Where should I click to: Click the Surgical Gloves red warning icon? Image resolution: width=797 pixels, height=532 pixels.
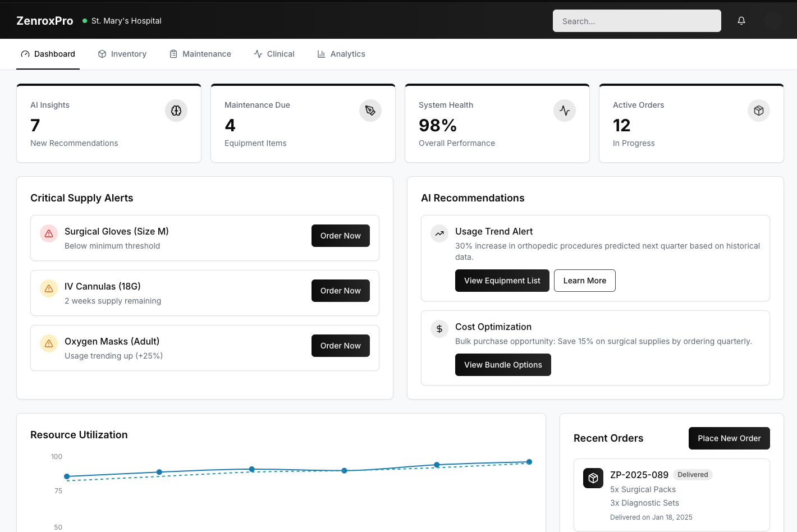coord(49,233)
